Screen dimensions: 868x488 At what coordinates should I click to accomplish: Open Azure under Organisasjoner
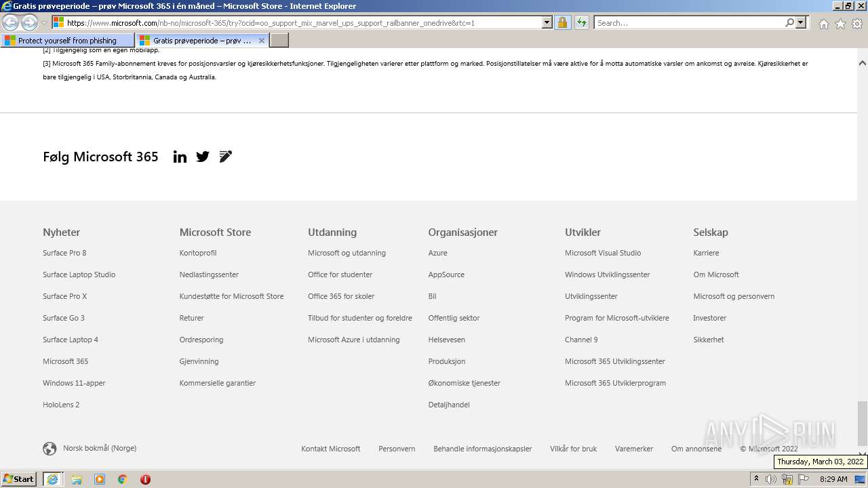pyautogui.click(x=437, y=253)
